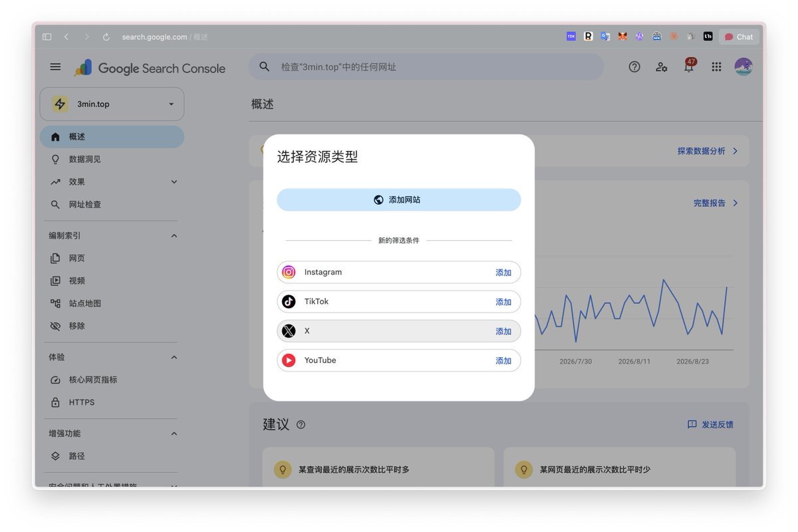Click the lightbulb icon on 某网页 card
Image resolution: width=798 pixels, height=532 pixels.
(524, 469)
